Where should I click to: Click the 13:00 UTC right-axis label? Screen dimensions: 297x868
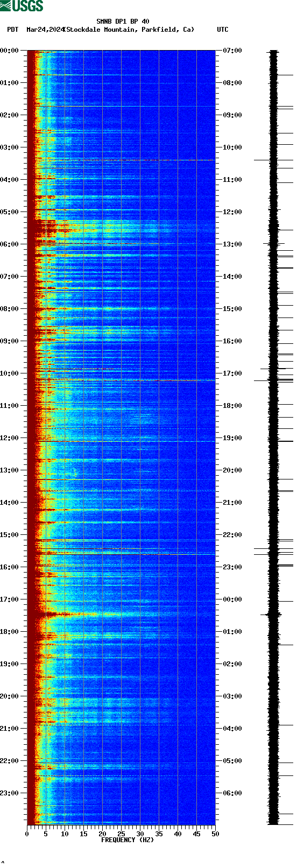[x=232, y=244]
